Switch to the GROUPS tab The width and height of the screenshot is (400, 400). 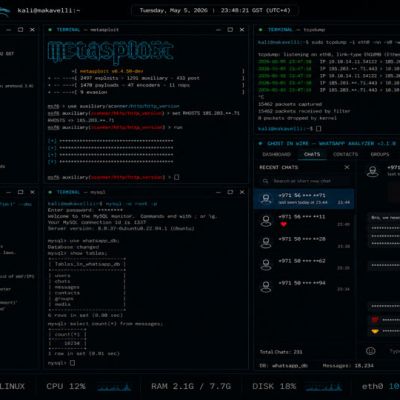click(380, 154)
